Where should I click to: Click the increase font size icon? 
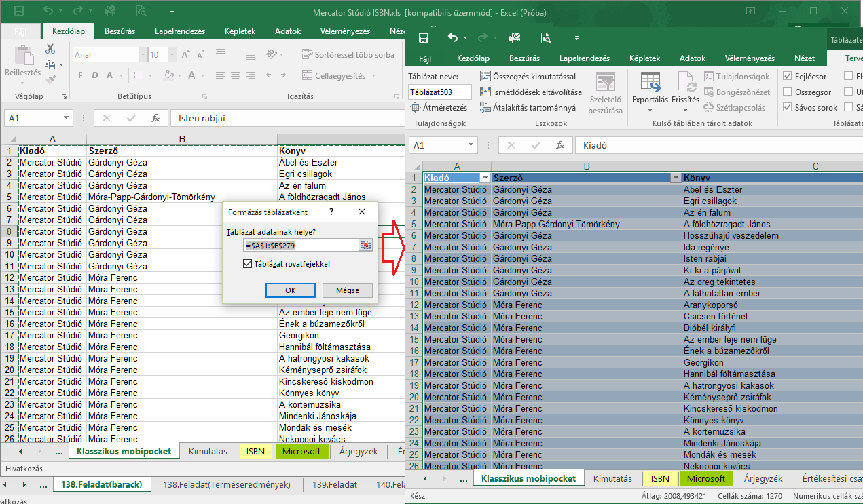(184, 55)
